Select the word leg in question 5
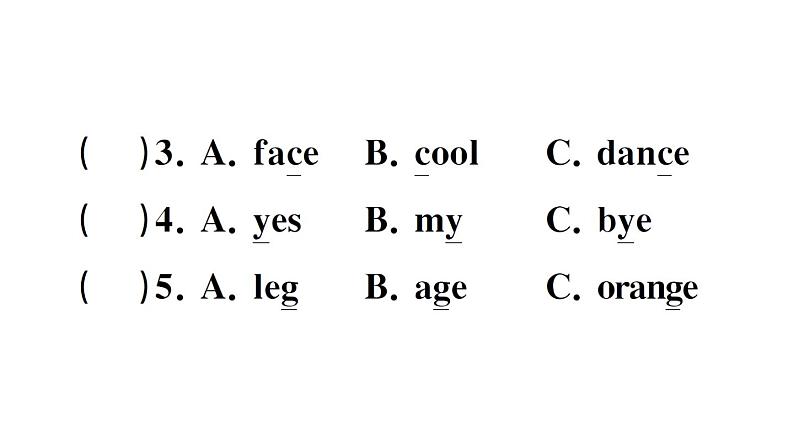The image size is (794, 447). (x=275, y=289)
